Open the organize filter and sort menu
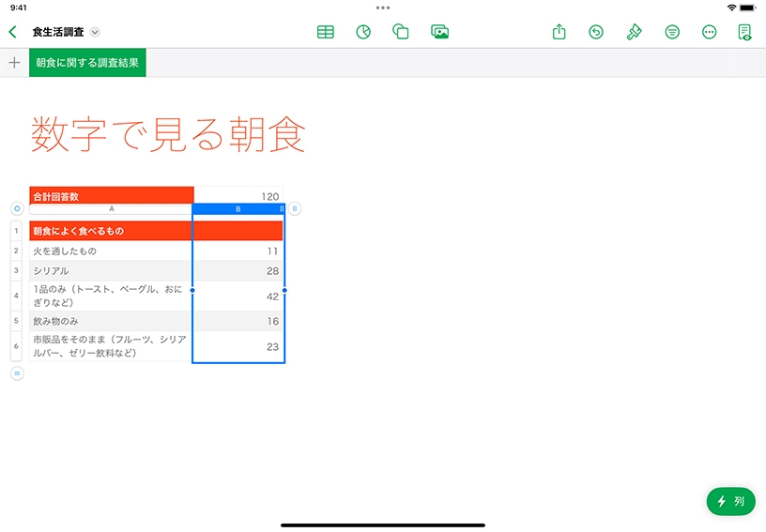The width and height of the screenshot is (766, 532). click(672, 32)
